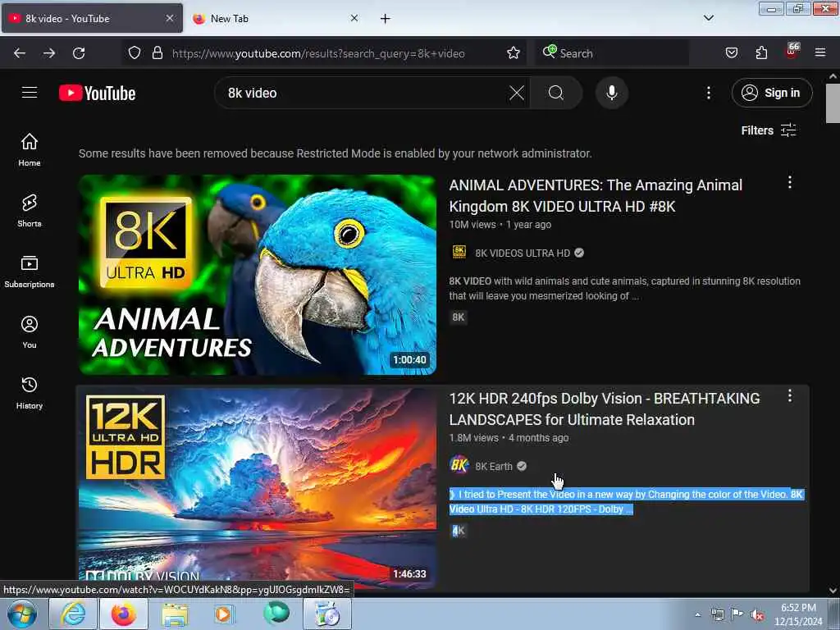Open more options for Animal Adventures video
The image size is (840, 630).
789,183
